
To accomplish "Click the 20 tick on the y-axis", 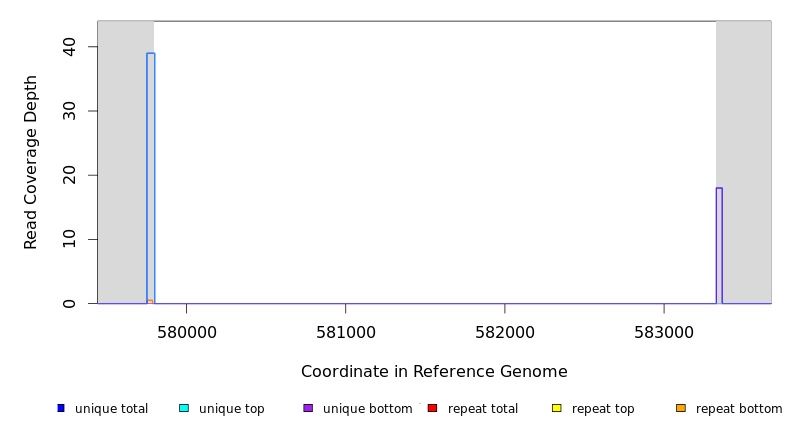I will [69, 175].
